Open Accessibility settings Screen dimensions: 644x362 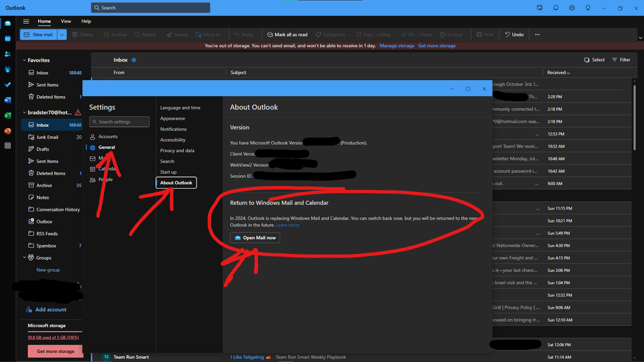173,140
